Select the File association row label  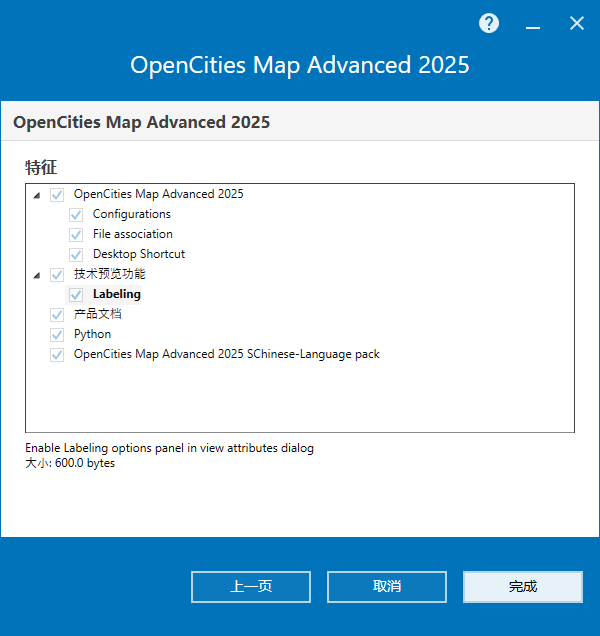[x=133, y=234]
